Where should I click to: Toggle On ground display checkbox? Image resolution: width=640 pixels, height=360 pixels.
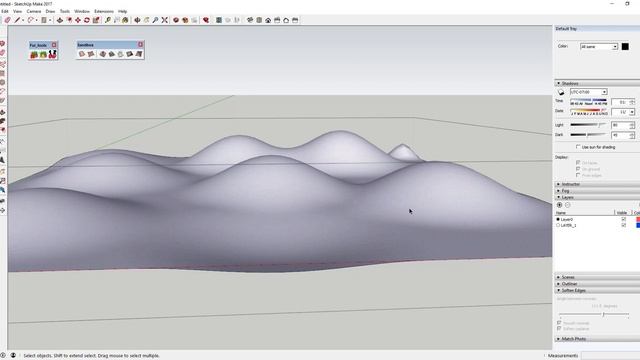pyautogui.click(x=578, y=169)
